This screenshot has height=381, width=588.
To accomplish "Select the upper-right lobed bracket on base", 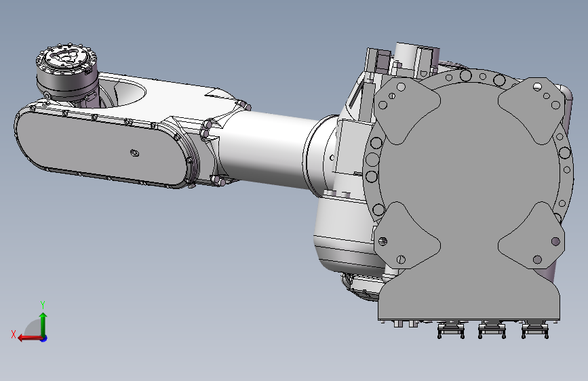I will pyautogui.click(x=532, y=110).
